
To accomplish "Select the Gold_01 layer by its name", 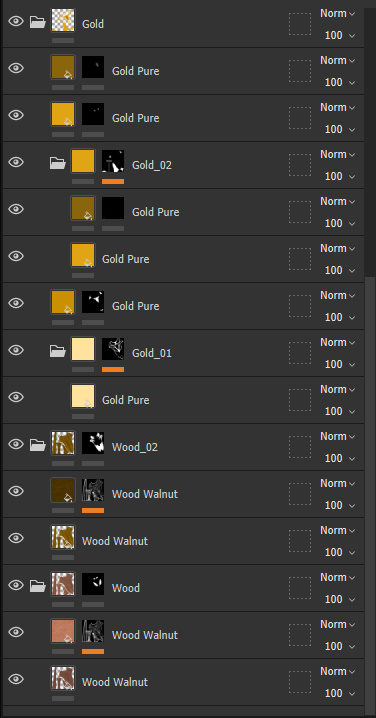I will [152, 353].
